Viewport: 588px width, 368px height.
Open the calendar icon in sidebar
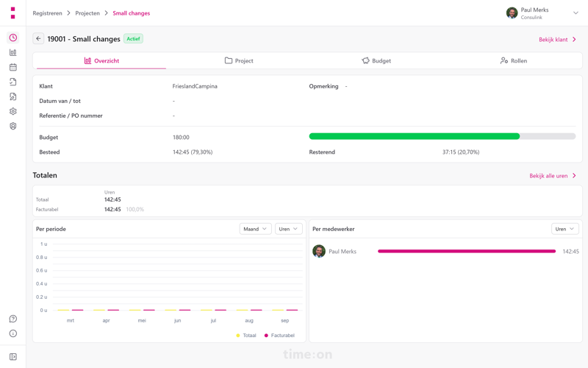(x=12, y=67)
